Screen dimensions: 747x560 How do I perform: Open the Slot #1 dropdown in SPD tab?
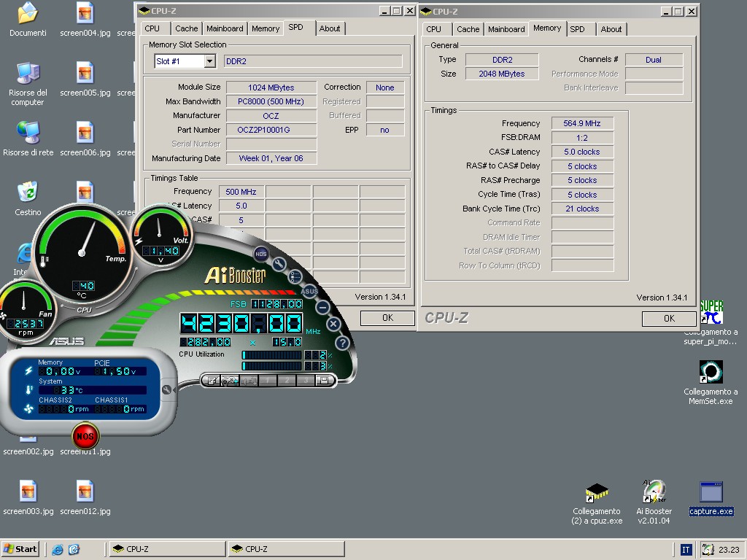(x=209, y=61)
